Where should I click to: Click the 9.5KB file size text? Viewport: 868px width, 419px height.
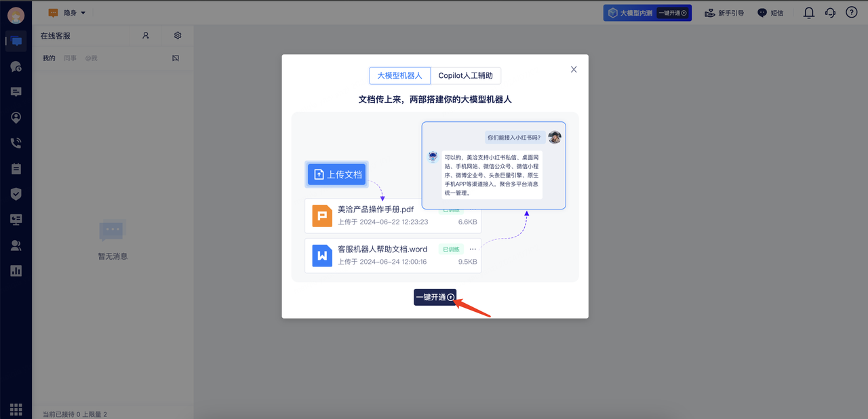[x=467, y=262]
